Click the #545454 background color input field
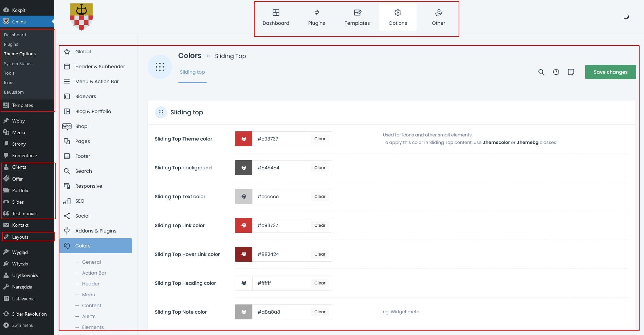 (281, 168)
